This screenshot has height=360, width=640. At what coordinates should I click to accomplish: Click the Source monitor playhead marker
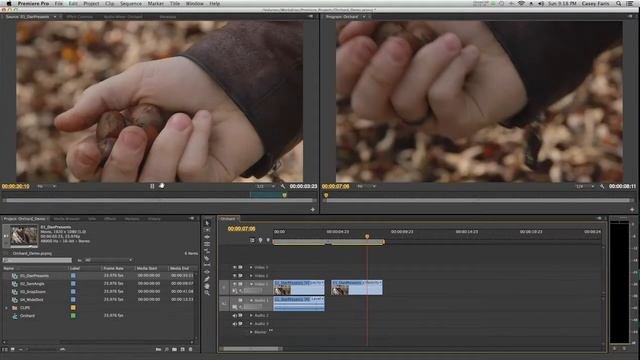[x=284, y=195]
